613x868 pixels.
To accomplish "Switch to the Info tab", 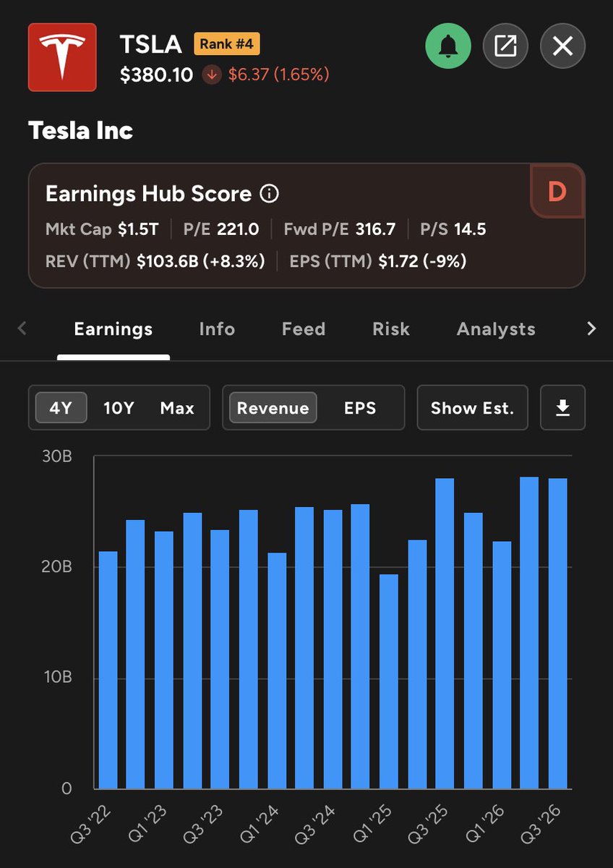I will [x=217, y=329].
